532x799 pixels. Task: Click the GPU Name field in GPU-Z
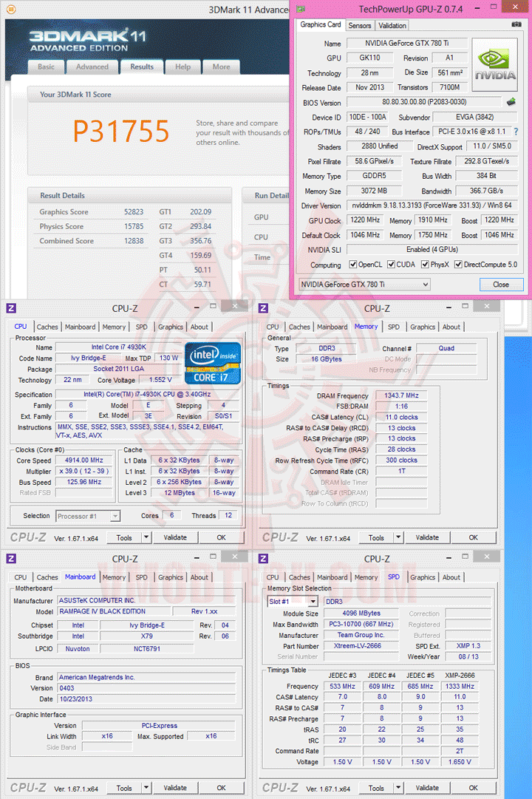coord(406,44)
